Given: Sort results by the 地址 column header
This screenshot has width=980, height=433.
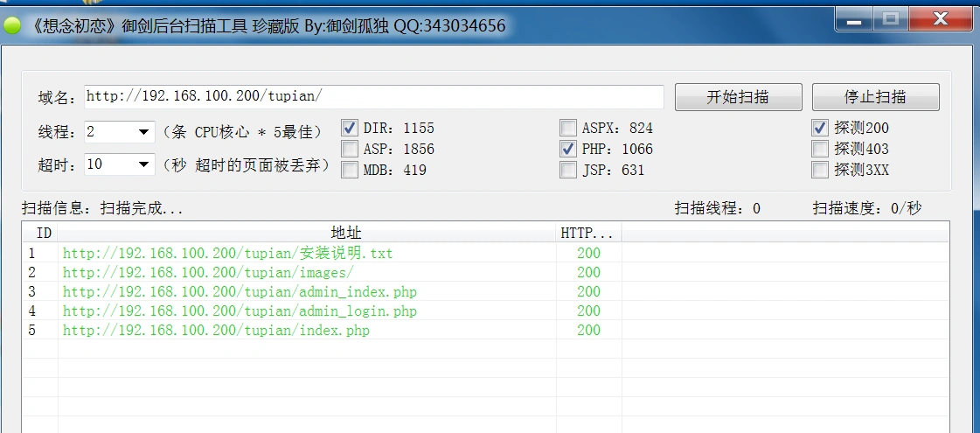Looking at the screenshot, I should pyautogui.click(x=308, y=234).
